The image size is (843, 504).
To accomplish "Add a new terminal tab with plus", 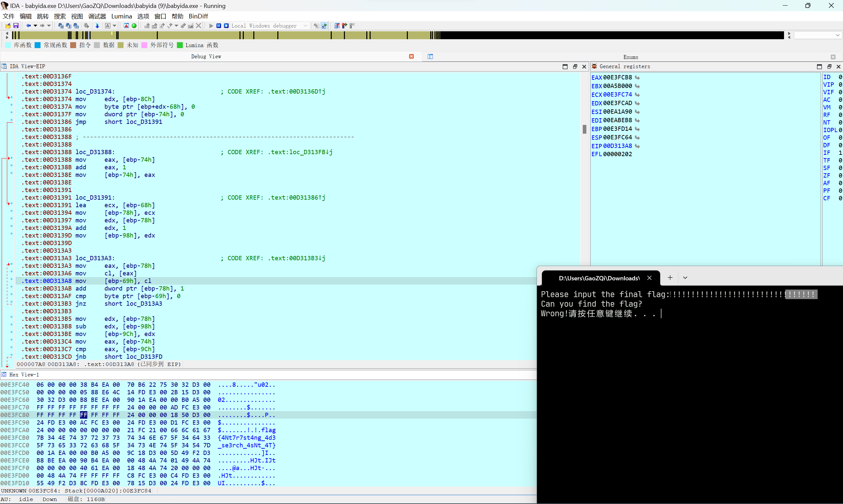I will tap(670, 278).
